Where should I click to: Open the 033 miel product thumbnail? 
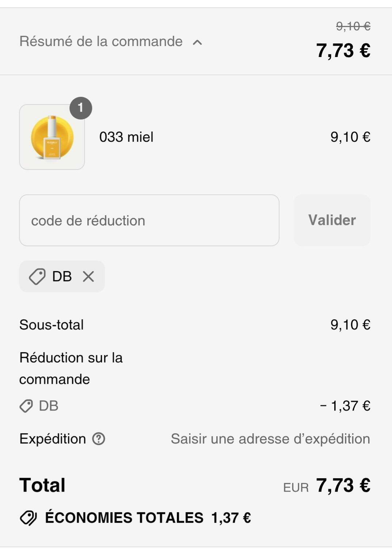(x=52, y=137)
